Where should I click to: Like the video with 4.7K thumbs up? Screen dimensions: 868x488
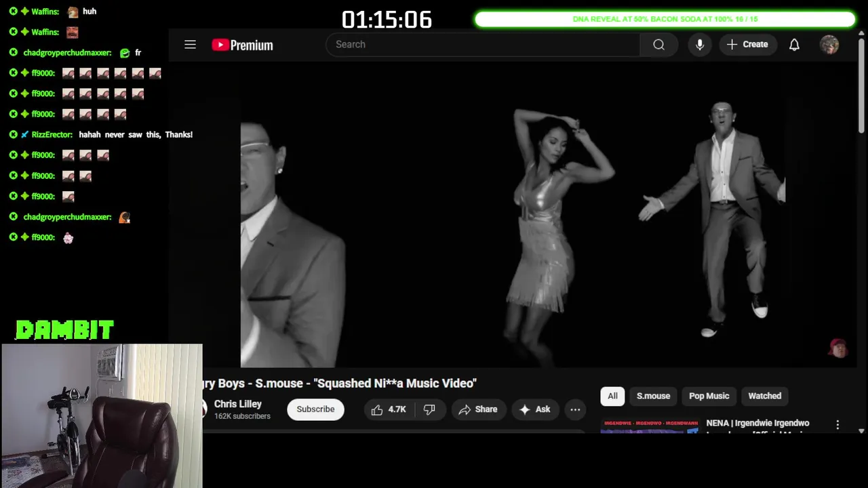tap(389, 409)
